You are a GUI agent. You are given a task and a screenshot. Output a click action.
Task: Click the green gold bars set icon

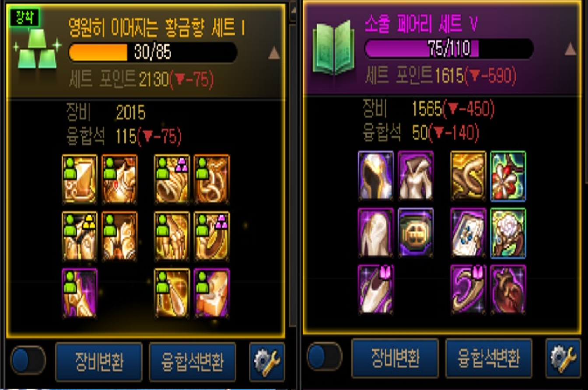pos(38,49)
